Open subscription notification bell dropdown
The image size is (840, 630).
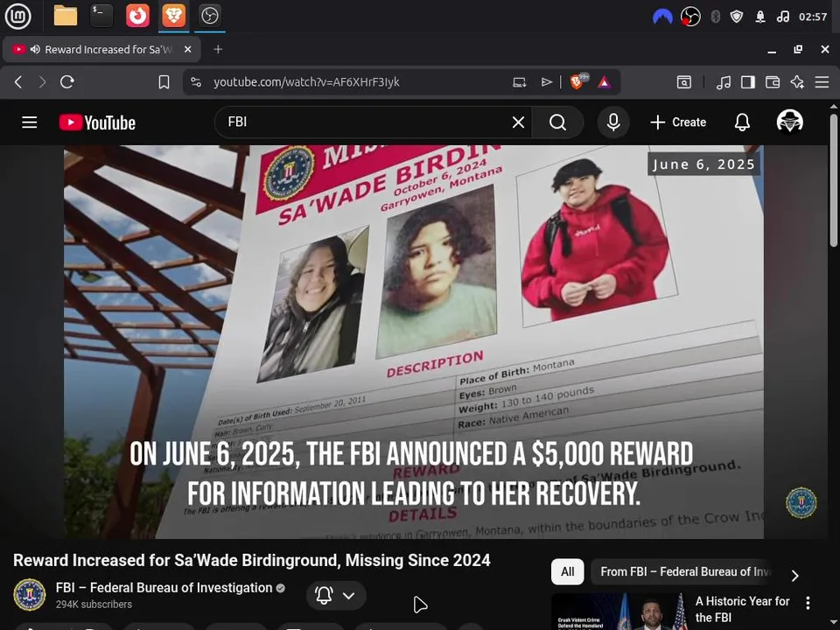pyautogui.click(x=336, y=595)
